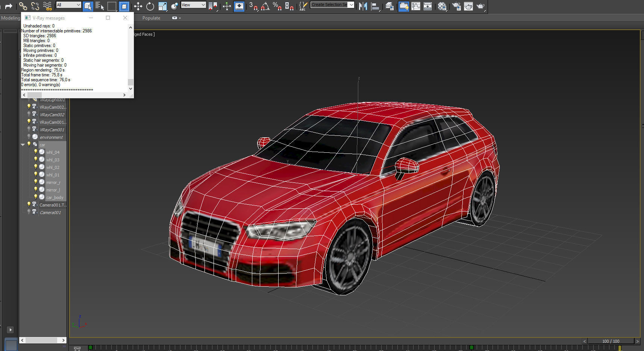Open the ribbon options dropdown next to Populate
The image size is (644, 351).
coord(176,18)
